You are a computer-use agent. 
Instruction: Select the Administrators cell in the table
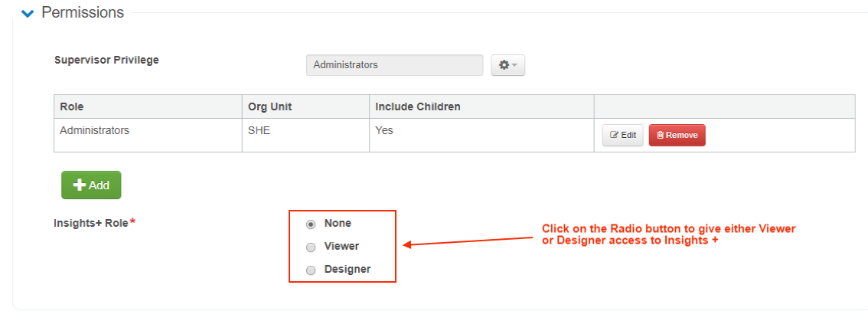point(94,130)
